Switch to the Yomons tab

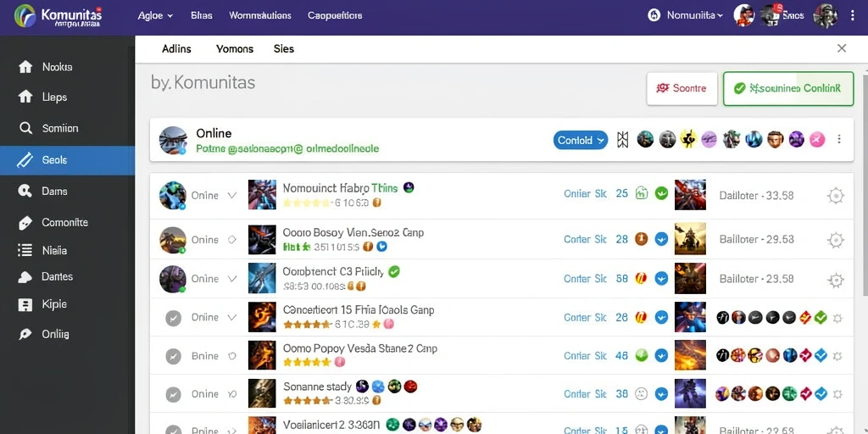235,48
